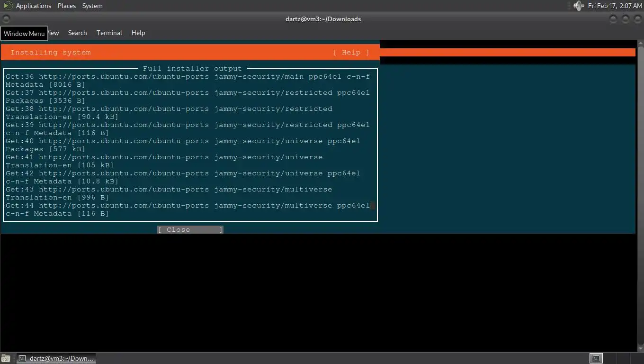Viewport: 644px width, 364px height.
Task: Click the [ Close ] button below output
Action: tap(190, 230)
